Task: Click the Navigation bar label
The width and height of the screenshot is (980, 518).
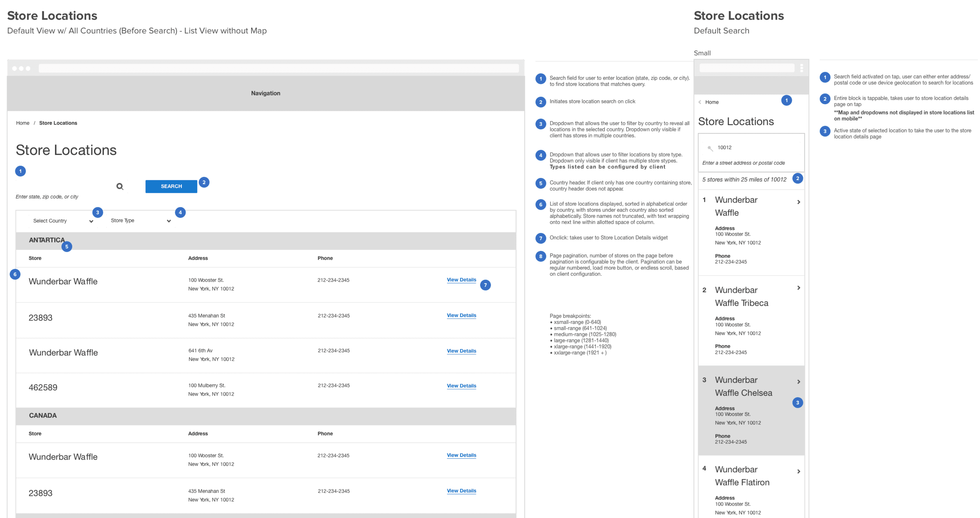Action: coord(266,93)
